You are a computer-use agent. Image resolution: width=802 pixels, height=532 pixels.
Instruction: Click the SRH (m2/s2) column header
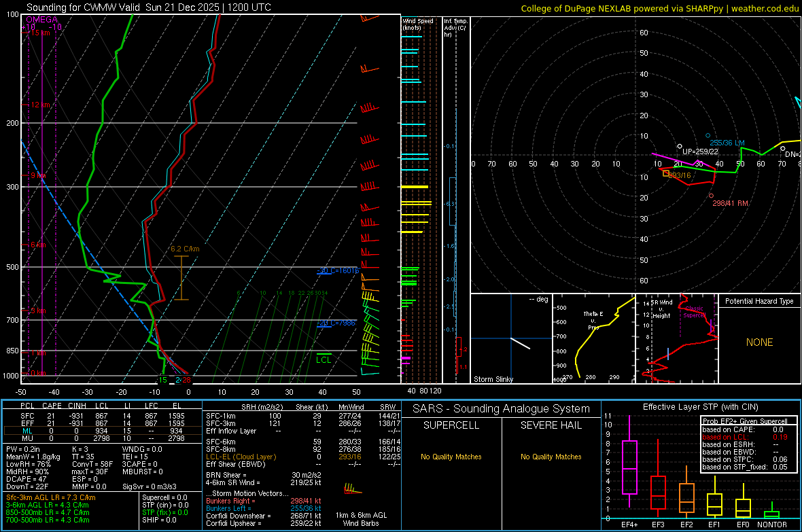click(x=262, y=407)
